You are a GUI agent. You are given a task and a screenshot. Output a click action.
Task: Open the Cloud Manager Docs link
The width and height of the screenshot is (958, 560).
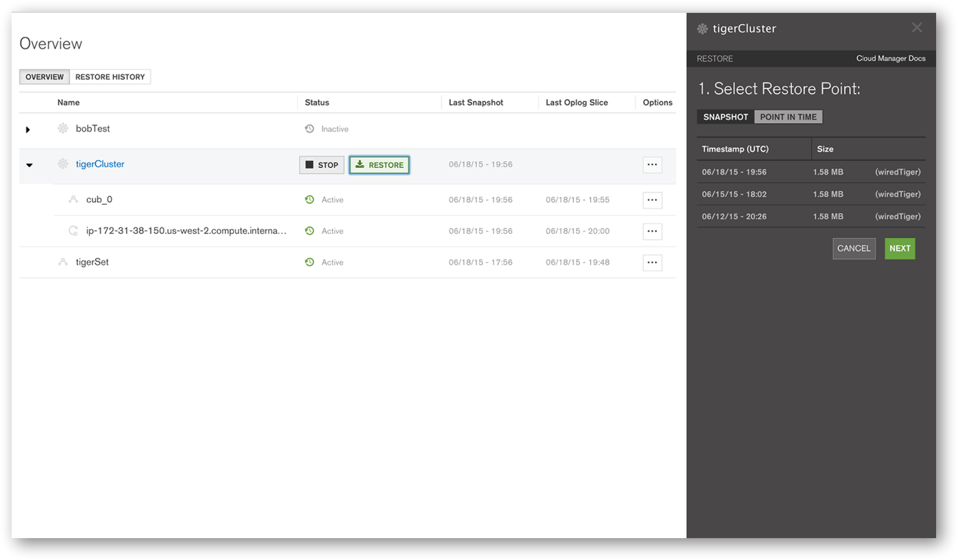891,58
